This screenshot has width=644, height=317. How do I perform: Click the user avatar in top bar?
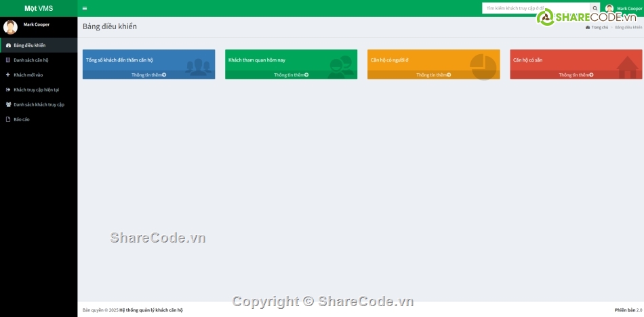click(609, 8)
